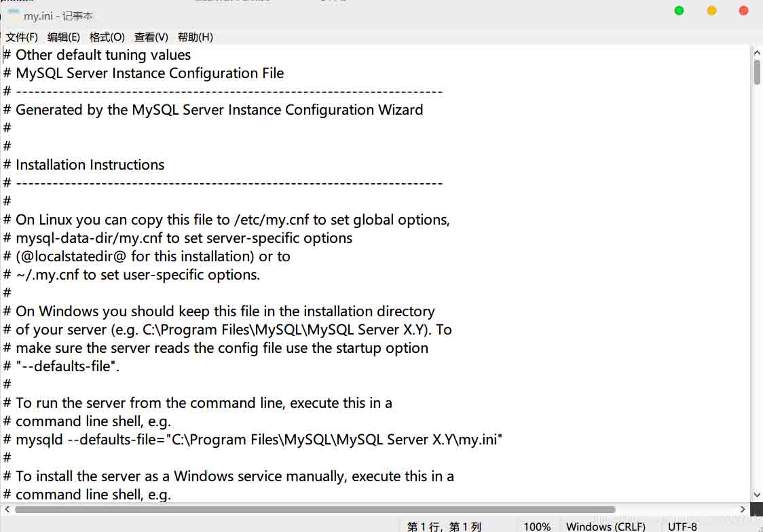Click 'To install the server as a Windows service' line
The height and width of the screenshot is (532, 763).
pos(228,476)
